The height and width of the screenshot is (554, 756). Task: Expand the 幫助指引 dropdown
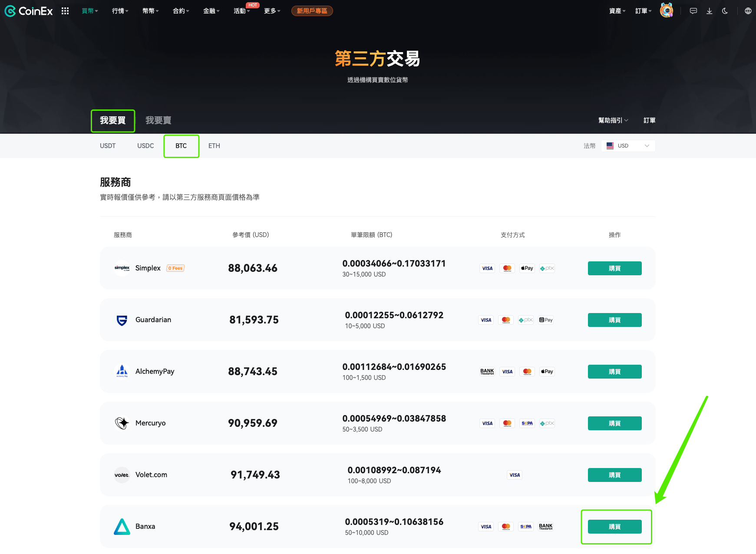613,120
